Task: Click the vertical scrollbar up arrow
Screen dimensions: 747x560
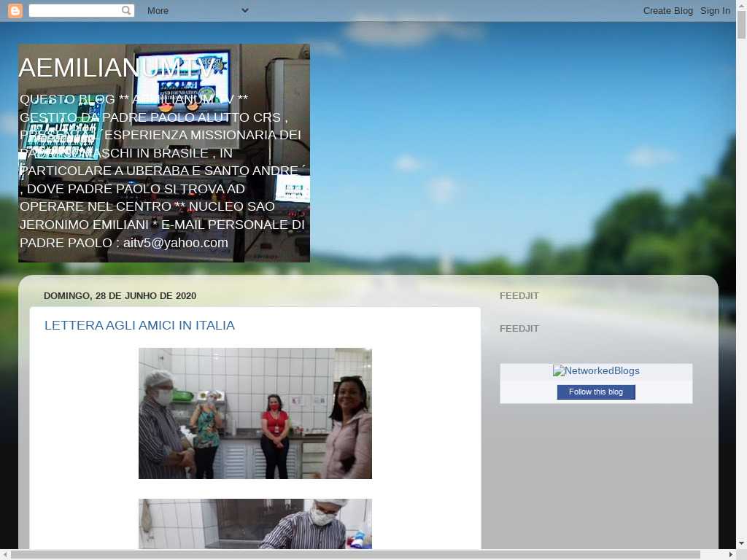Action: point(741,5)
